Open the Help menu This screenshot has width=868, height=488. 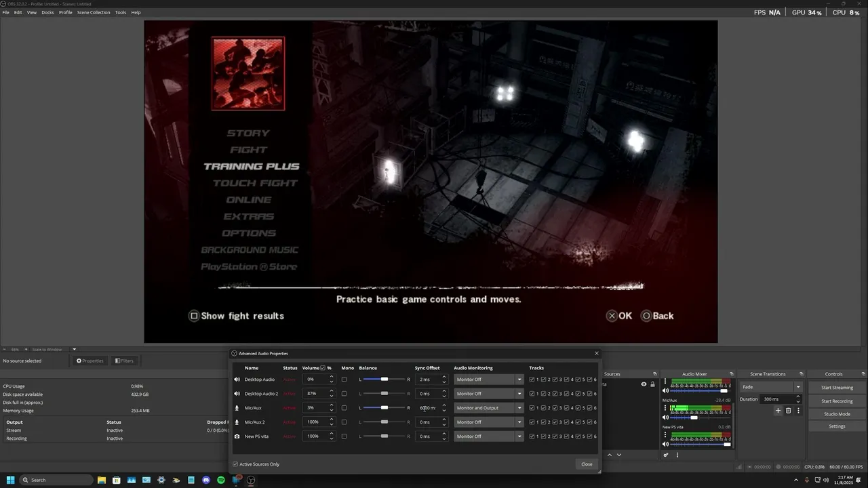click(136, 12)
